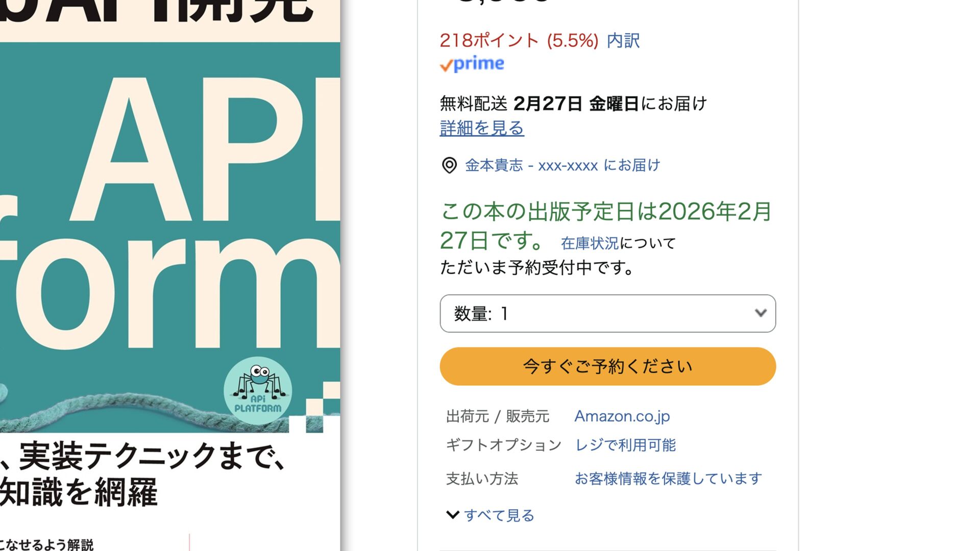This screenshot has height=551, width=980.
Task: Click the 在庫状況 stock status link
Action: point(590,243)
